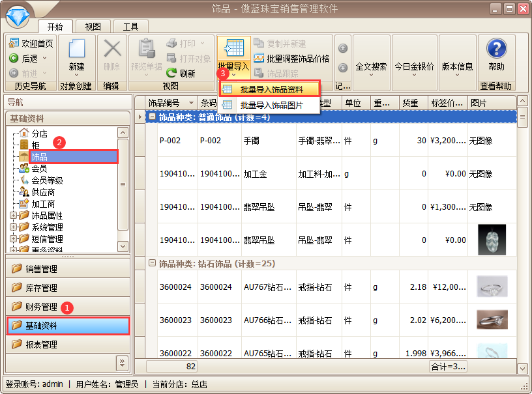
Task: Click the 打印 print icon
Action: (171, 44)
